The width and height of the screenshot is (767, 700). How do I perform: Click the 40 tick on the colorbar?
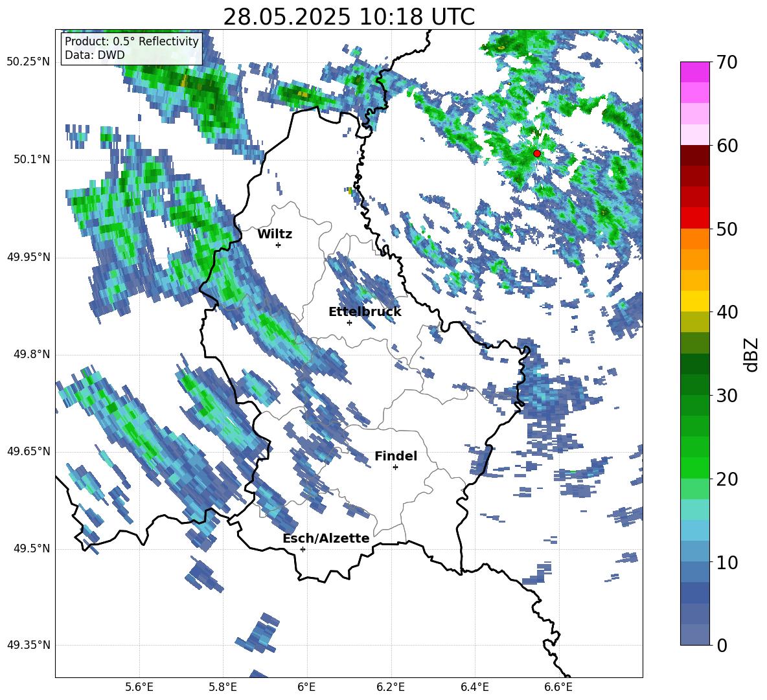[727, 312]
